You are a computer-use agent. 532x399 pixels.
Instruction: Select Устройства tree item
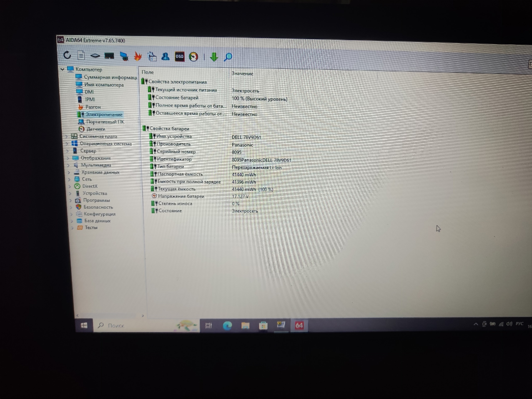click(91, 193)
